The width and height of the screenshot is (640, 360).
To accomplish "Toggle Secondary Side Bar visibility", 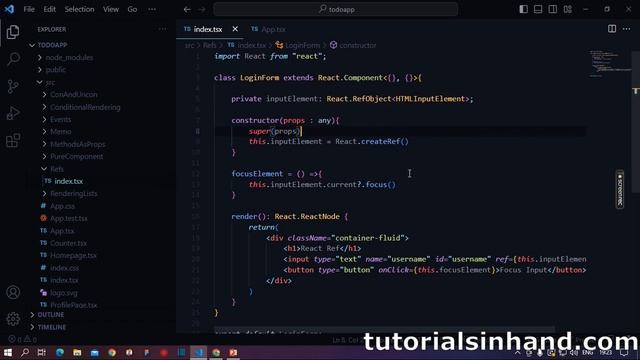I will click(x=553, y=9).
